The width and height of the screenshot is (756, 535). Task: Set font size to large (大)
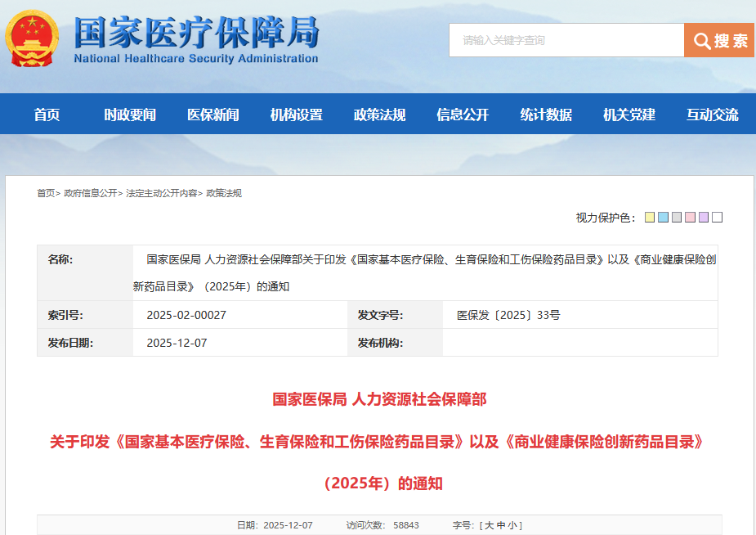pyautogui.click(x=489, y=525)
